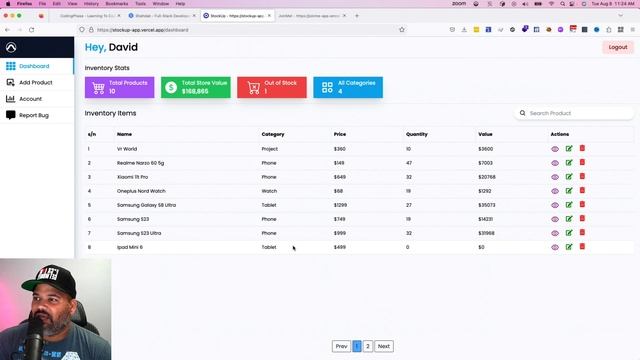The height and width of the screenshot is (360, 640).
Task: Focus the Search Product field
Action: coord(574,113)
